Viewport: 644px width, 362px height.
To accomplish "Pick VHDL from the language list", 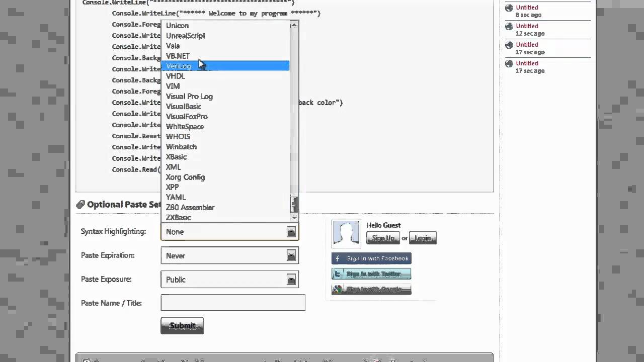I will coord(176,76).
